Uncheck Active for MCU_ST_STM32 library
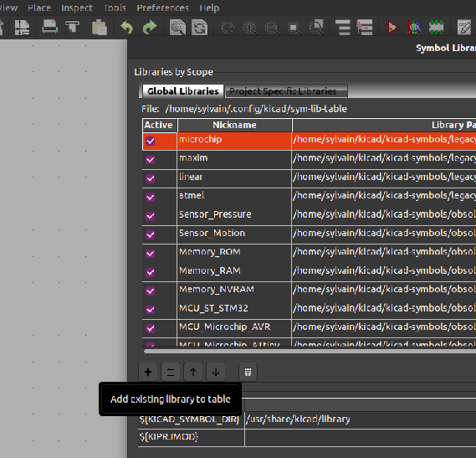476x458 pixels. click(x=151, y=310)
